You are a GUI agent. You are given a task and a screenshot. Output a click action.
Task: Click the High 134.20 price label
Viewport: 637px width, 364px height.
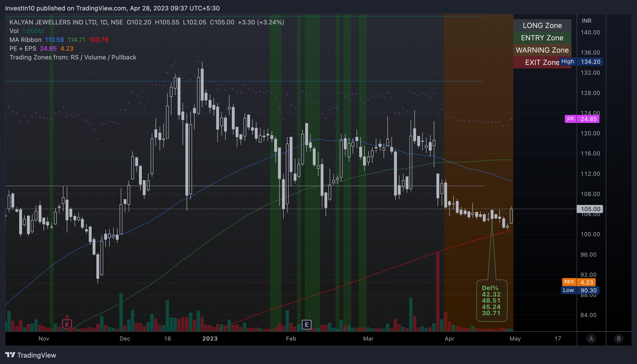[581, 62]
